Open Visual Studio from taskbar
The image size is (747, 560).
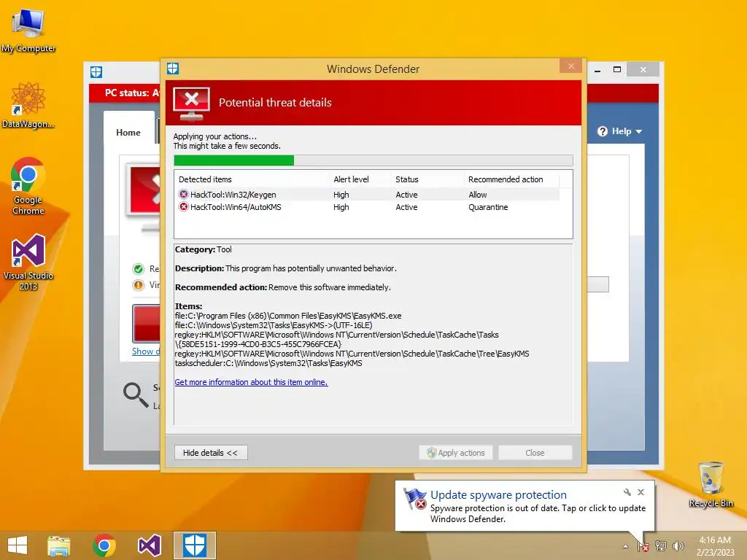click(149, 545)
